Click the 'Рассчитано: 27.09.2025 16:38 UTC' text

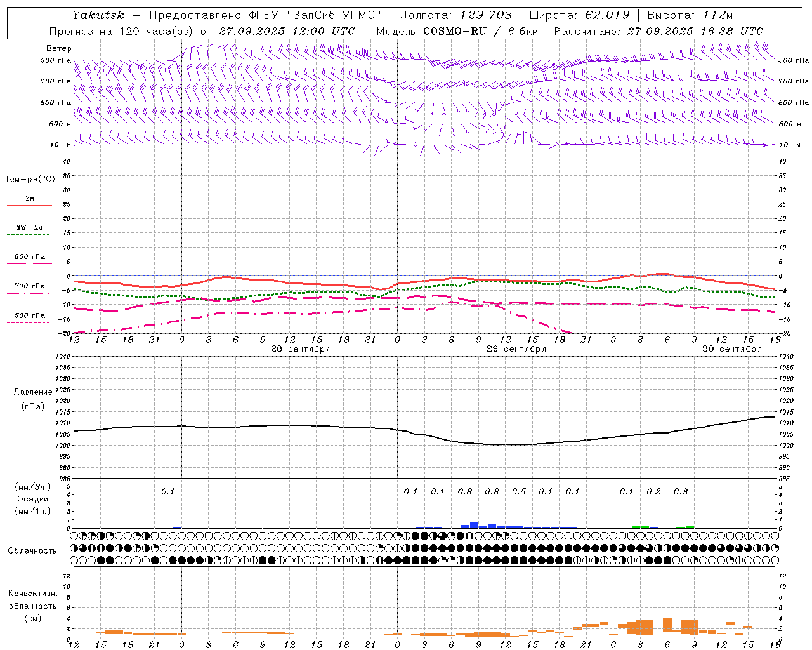(658, 31)
